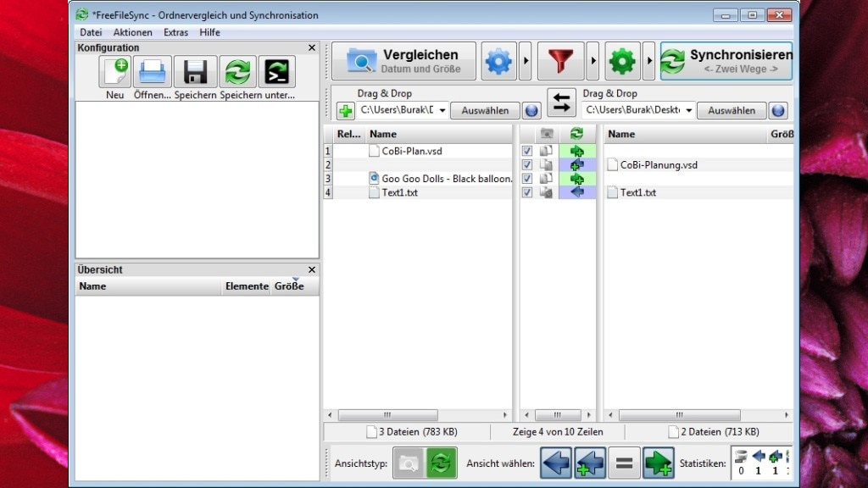Open right folder path dropdown
The image size is (868, 488).
688,111
